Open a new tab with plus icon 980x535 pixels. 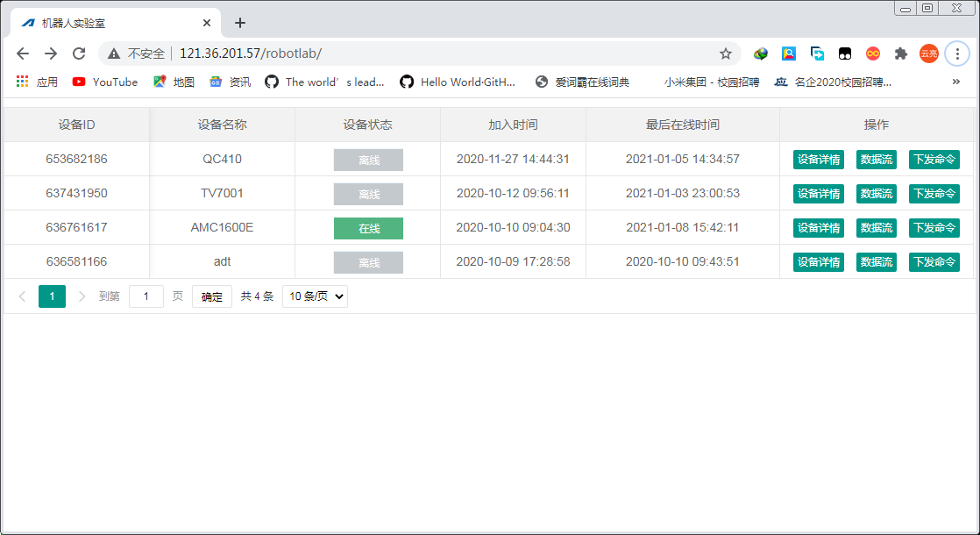coord(240,23)
